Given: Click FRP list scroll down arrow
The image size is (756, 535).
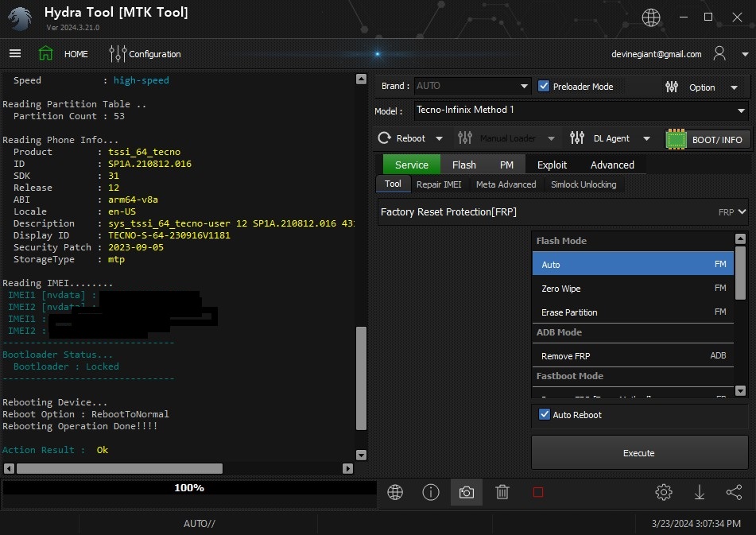Looking at the screenshot, I should (x=741, y=390).
